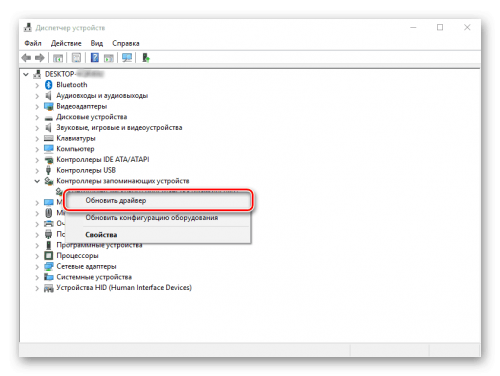Expand the Системные устройства node
Screen dimensions: 500x376
tap(37, 277)
